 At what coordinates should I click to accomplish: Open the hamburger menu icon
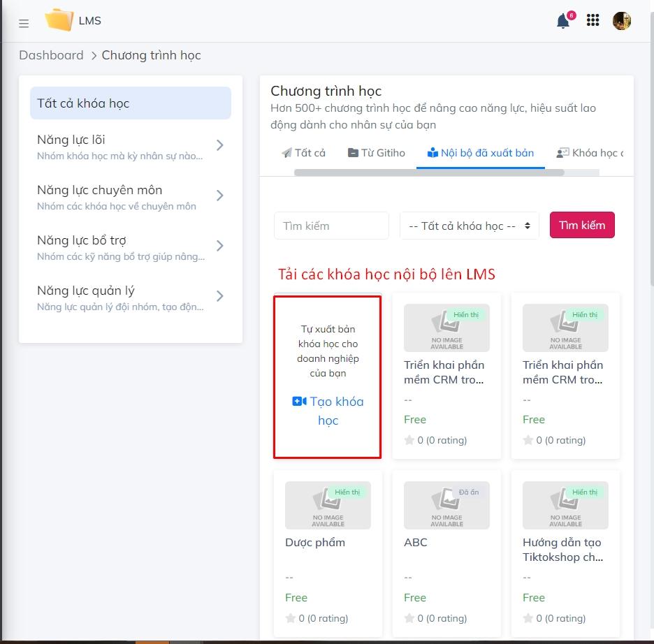pyautogui.click(x=23, y=23)
